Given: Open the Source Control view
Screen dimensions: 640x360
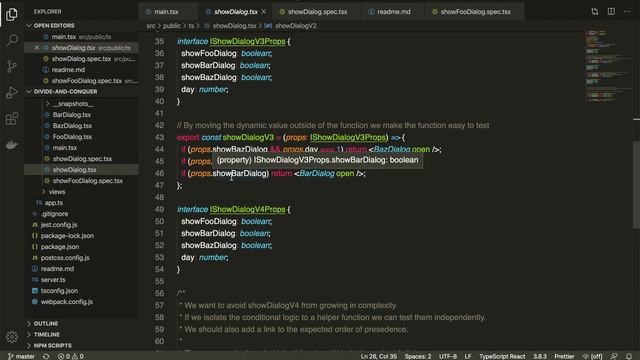Looking at the screenshot, I should coord(12,66).
